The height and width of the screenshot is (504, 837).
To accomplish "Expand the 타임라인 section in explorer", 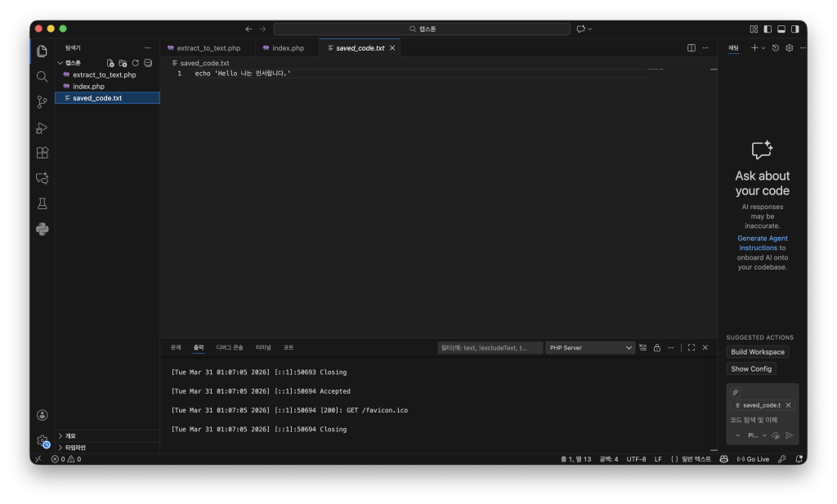I will click(x=75, y=448).
